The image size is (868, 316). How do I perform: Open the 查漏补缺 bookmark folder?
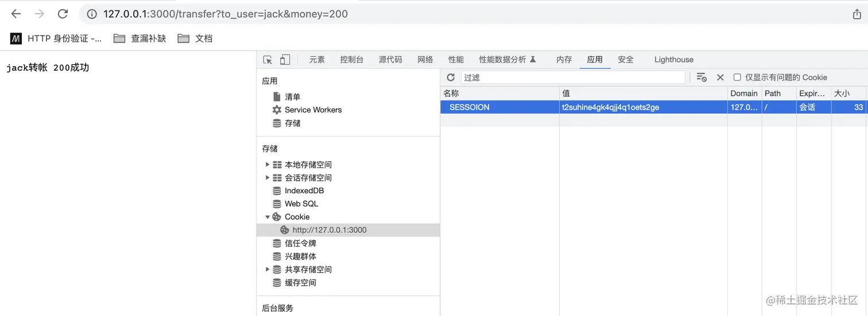[x=140, y=38]
